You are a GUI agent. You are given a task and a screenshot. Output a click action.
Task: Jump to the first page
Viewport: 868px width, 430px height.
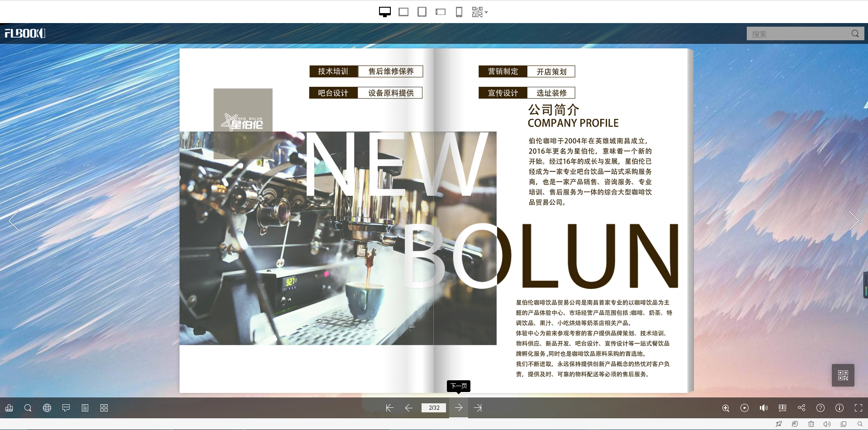coord(389,408)
